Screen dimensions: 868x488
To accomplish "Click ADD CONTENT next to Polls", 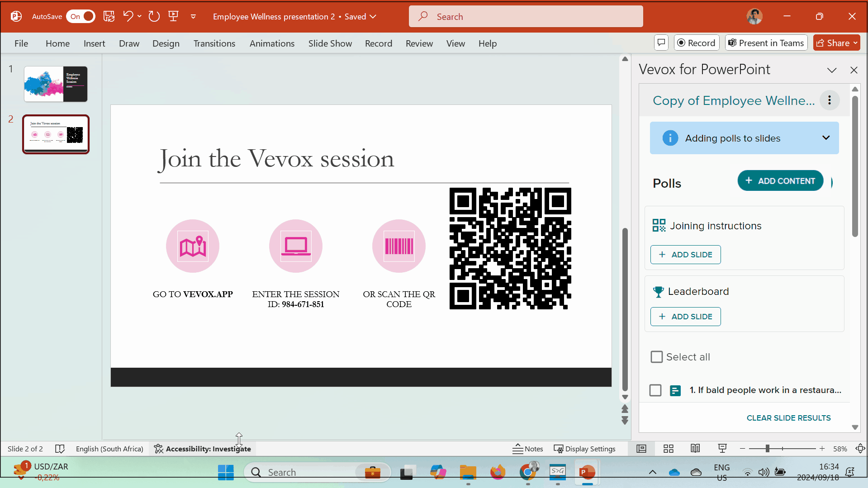I will [x=780, y=180].
